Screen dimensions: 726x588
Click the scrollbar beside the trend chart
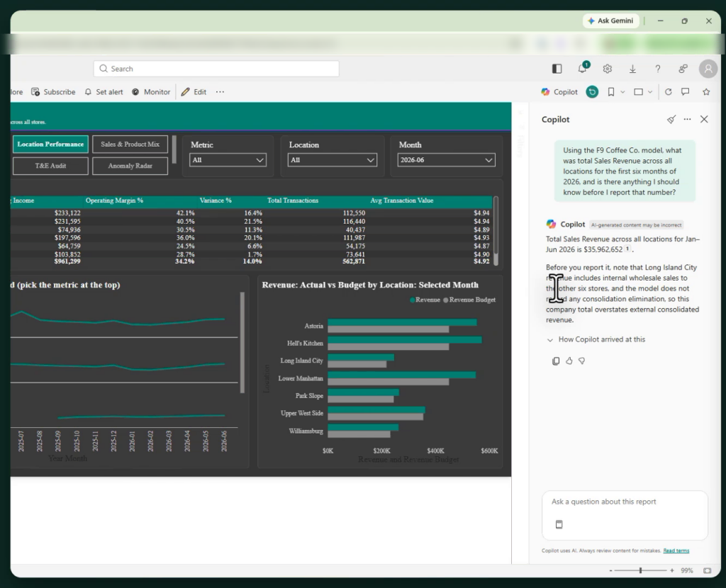pos(242,342)
